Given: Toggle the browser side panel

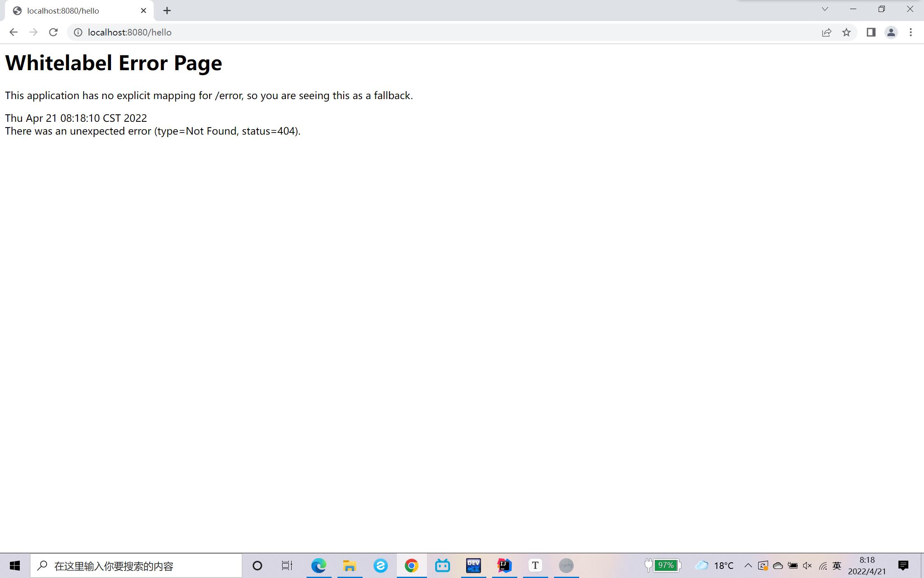Looking at the screenshot, I should click(871, 32).
